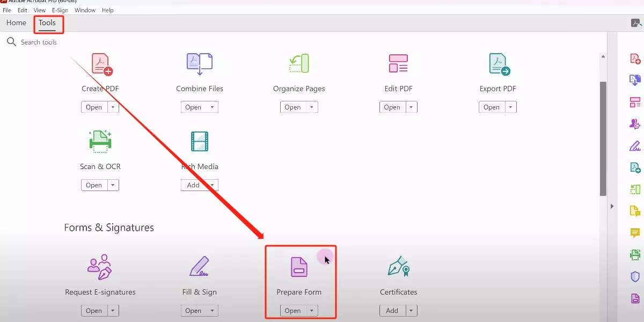Select the Protect shield icon in the sidebar
Viewport: 644px width, 322px height.
634,276
